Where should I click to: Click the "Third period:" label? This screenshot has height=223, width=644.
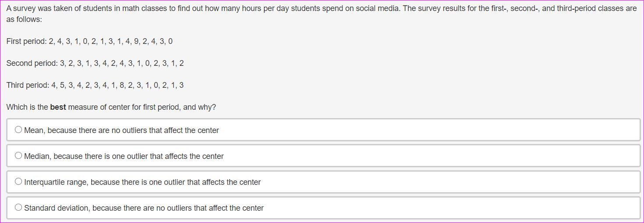(x=28, y=85)
